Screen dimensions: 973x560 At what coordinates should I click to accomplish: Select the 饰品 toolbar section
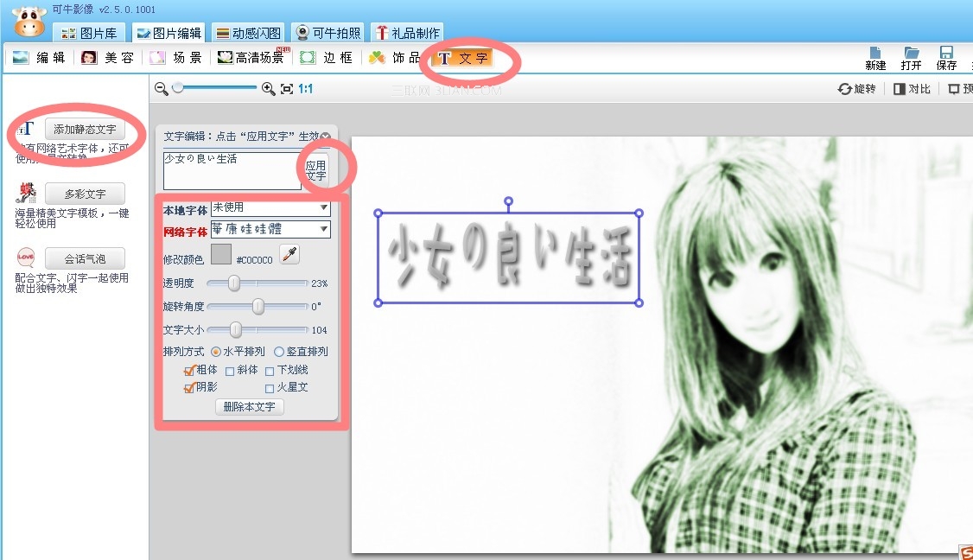(x=395, y=58)
